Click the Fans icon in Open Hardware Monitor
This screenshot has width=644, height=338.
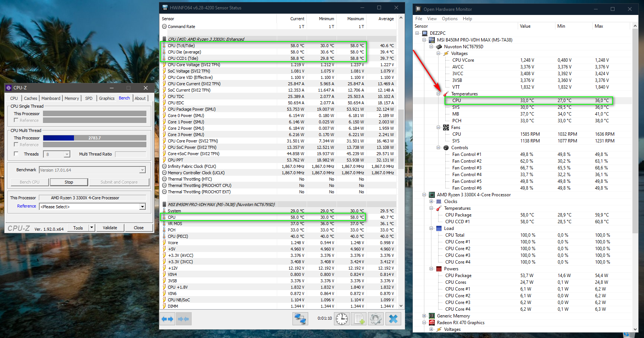[x=446, y=127]
